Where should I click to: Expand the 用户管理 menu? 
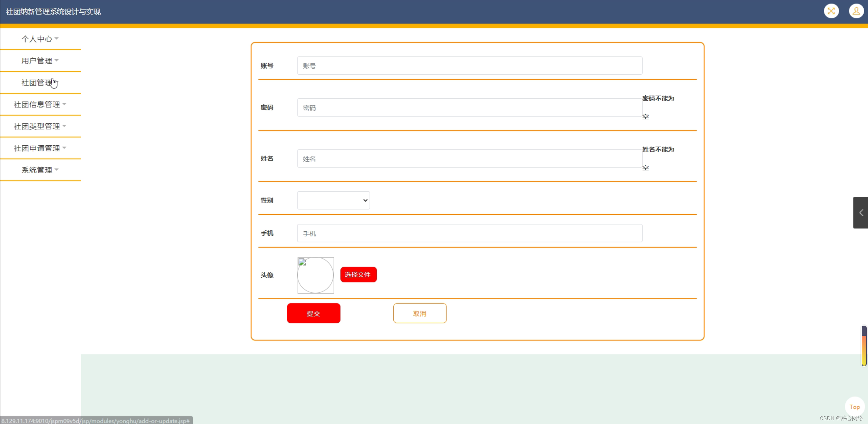pyautogui.click(x=40, y=61)
